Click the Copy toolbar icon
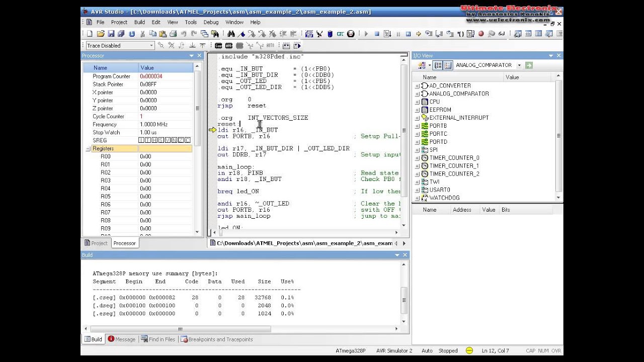Image resolution: width=644 pixels, height=362 pixels. click(x=152, y=34)
